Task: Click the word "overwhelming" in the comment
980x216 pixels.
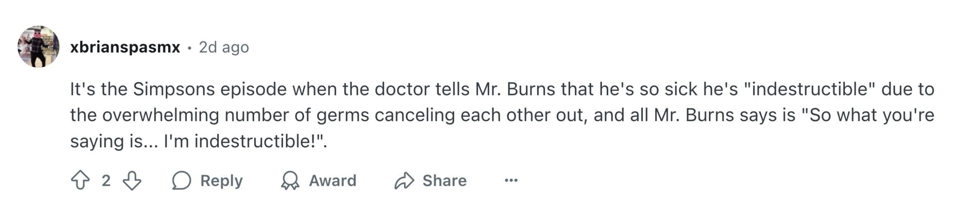Action: [x=160, y=115]
